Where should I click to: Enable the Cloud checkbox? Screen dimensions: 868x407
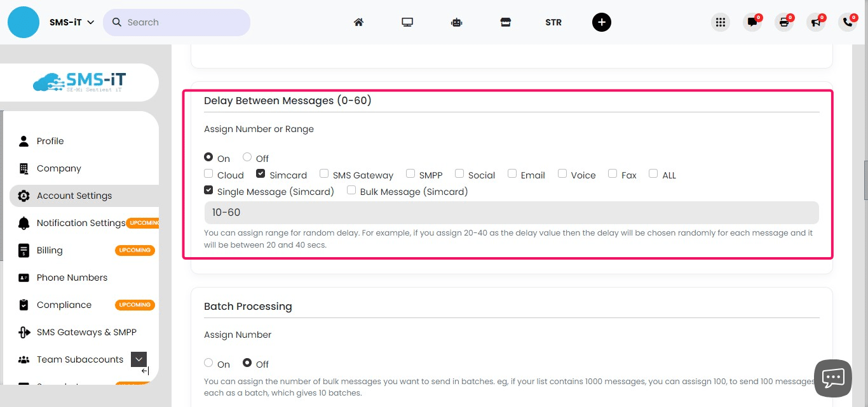pyautogui.click(x=208, y=172)
